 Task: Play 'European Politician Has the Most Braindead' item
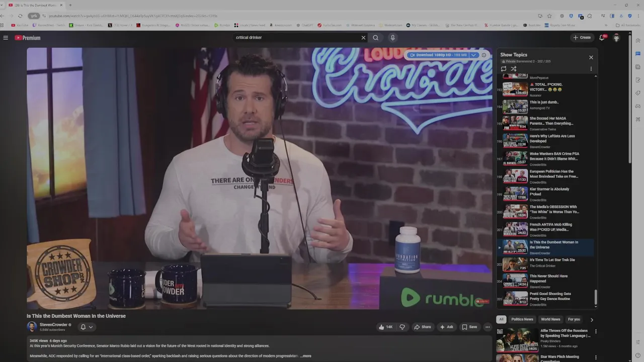[546, 176]
